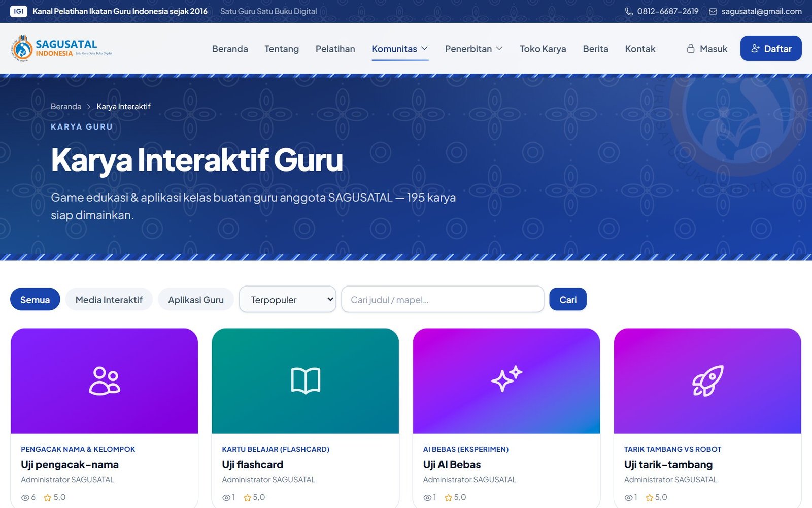The height and width of the screenshot is (508, 812).
Task: Click the breadcrumb chevron separator after Beranda
Action: coord(89,107)
